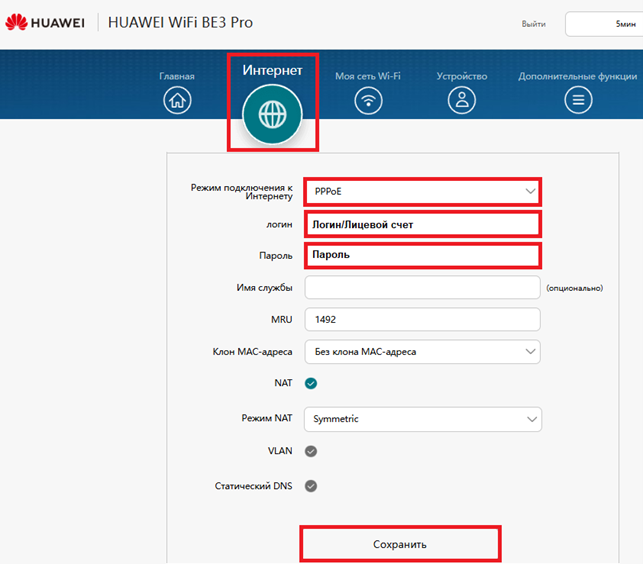Click the Device person icon
The width and height of the screenshot is (643, 564).
[x=461, y=99]
